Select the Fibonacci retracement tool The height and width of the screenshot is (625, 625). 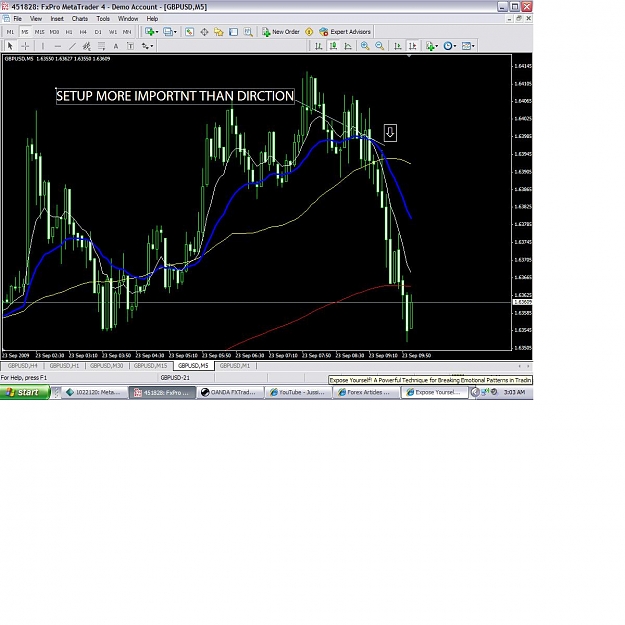pos(101,46)
